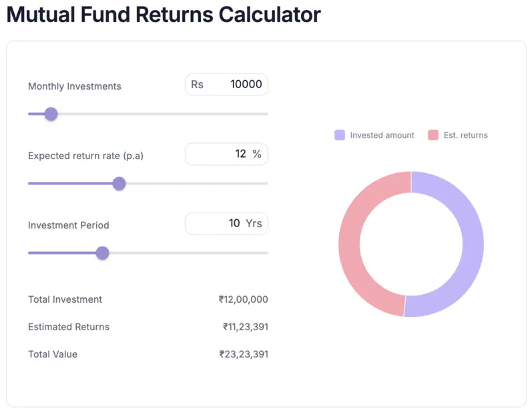
Task: Click the Expected return rate slider handle
Action: click(x=119, y=184)
